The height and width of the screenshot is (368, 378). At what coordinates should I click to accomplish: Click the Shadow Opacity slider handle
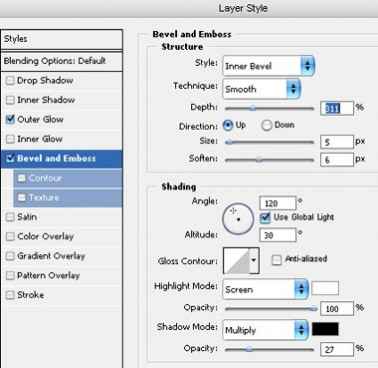pyautogui.click(x=249, y=349)
